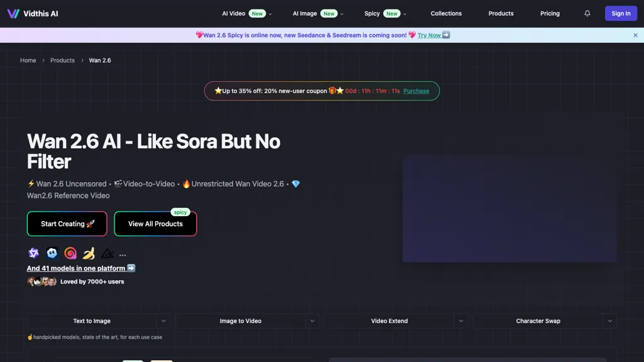Click the Vidthis AI logo icon
This screenshot has width=644, height=362.
pyautogui.click(x=13, y=14)
